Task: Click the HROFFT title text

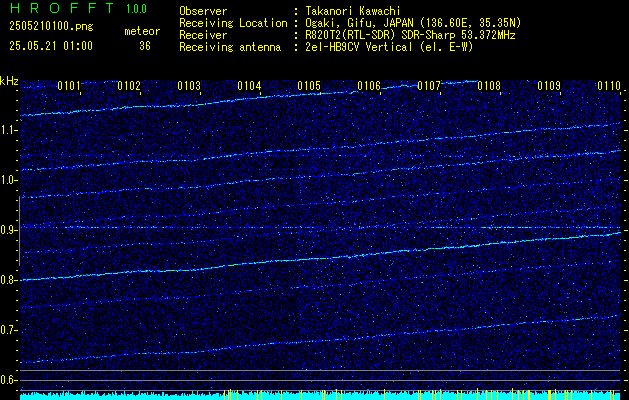Action: tap(62, 8)
